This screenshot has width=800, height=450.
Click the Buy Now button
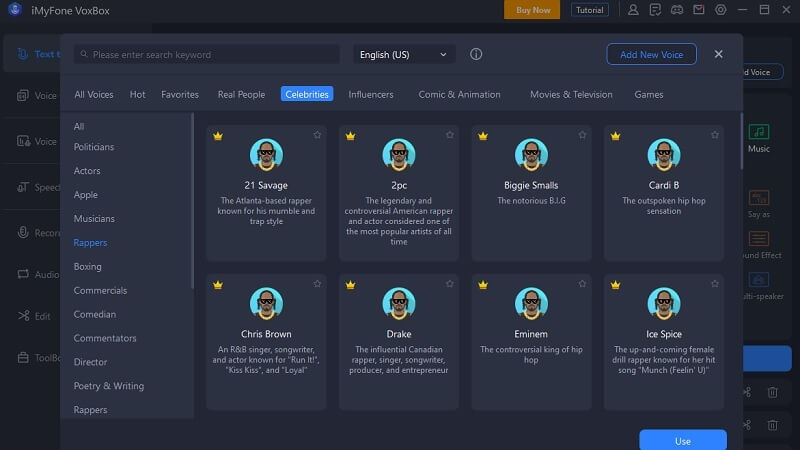(x=532, y=10)
